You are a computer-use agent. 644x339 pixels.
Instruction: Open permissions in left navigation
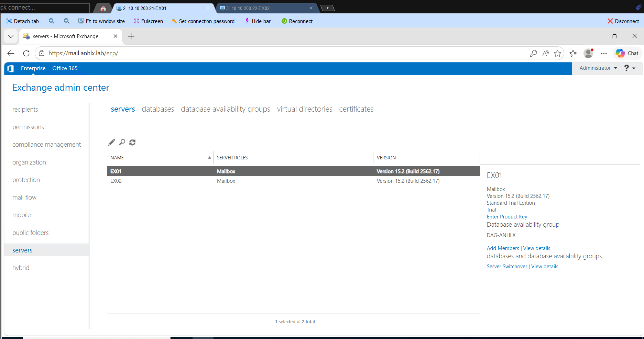point(28,127)
